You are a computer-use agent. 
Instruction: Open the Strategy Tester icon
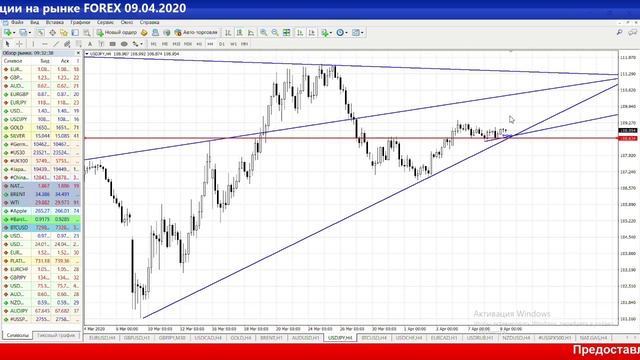87,32
